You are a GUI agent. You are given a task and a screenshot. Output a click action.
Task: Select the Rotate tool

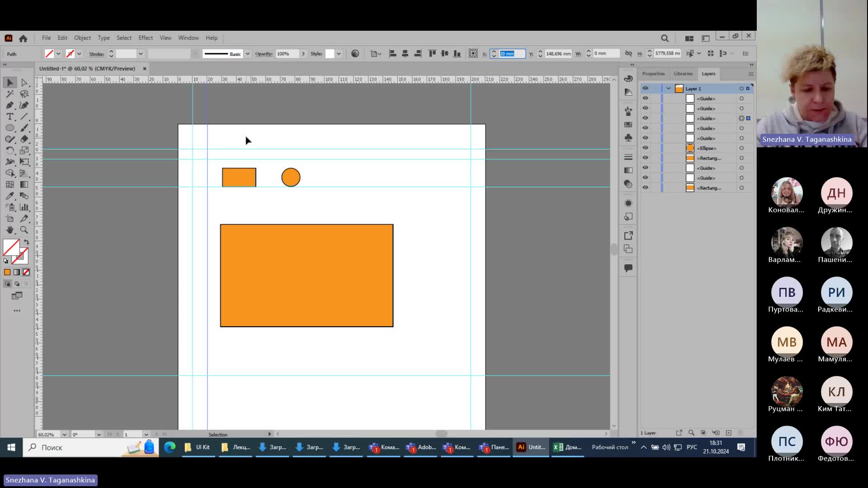pyautogui.click(x=10, y=150)
